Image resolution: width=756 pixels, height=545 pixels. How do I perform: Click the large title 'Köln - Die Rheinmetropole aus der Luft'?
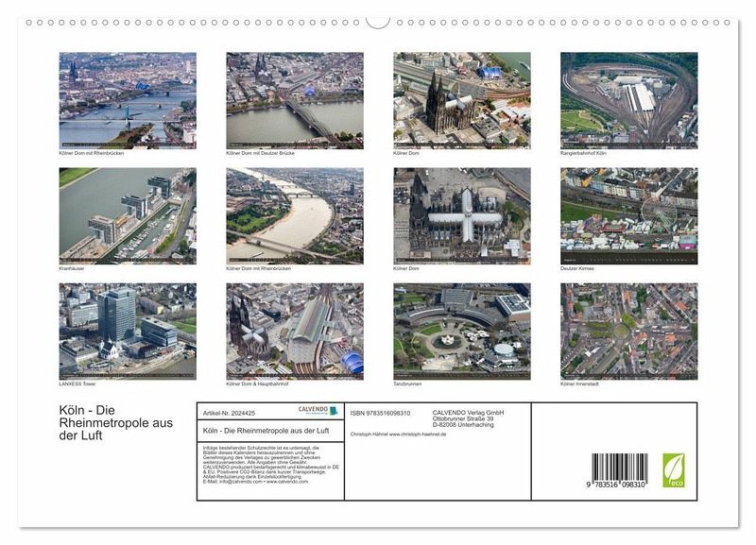115,422
